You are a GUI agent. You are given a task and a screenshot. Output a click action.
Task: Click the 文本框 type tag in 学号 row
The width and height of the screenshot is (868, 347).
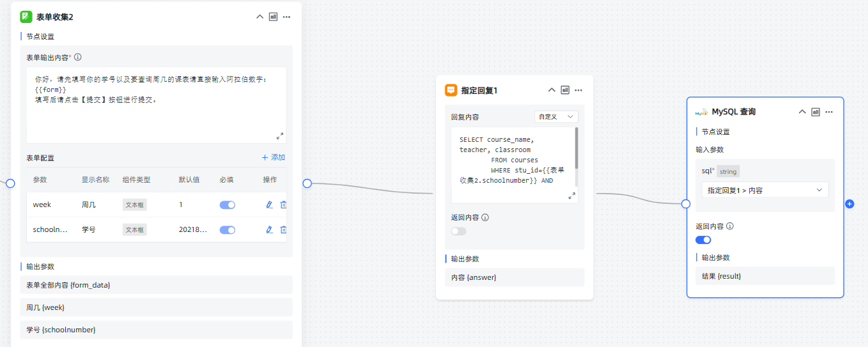click(135, 229)
